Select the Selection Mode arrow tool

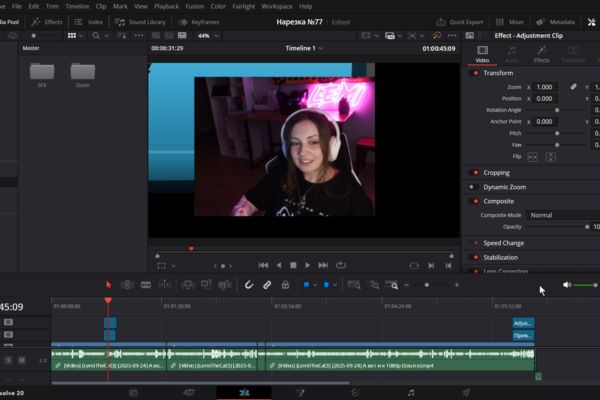coord(108,285)
